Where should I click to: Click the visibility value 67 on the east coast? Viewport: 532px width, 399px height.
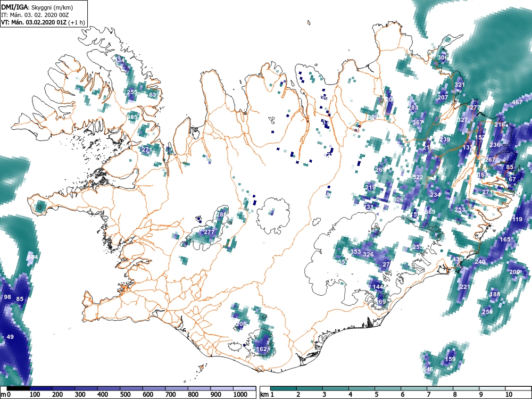512,179
